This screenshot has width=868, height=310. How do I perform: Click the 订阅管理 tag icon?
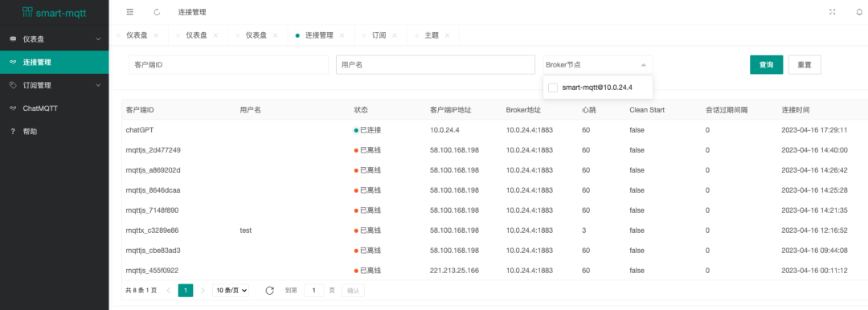(x=13, y=85)
